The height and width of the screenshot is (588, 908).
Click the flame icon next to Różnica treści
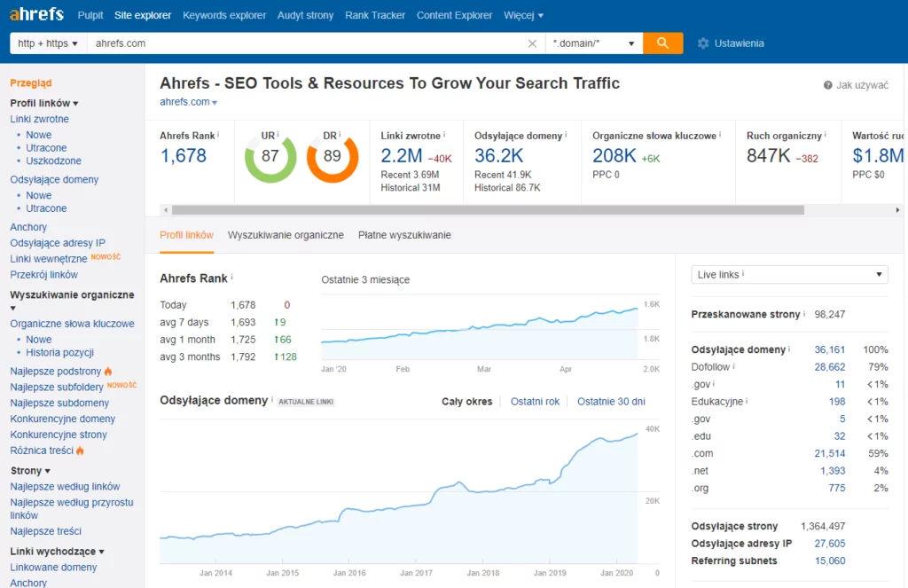80,451
